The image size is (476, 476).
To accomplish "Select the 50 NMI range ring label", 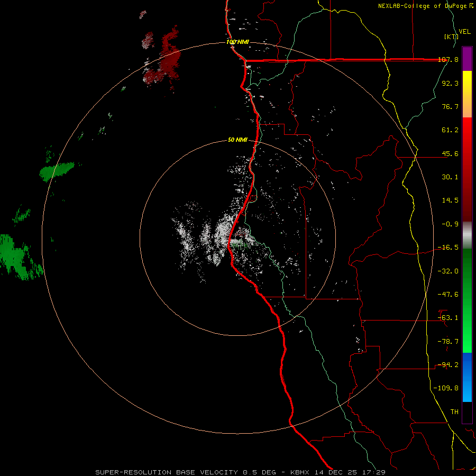I will (237, 140).
